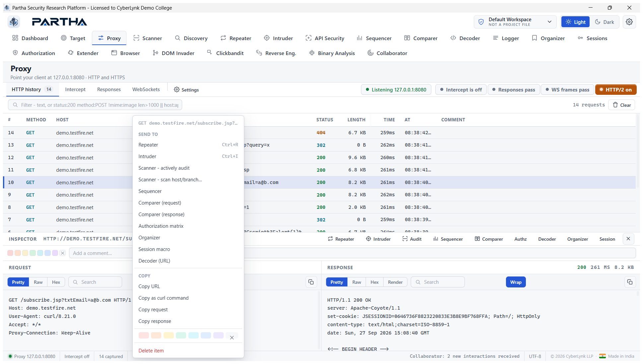Open proxy Settings tab
Viewport: 643px width, 364px height.
click(x=186, y=90)
